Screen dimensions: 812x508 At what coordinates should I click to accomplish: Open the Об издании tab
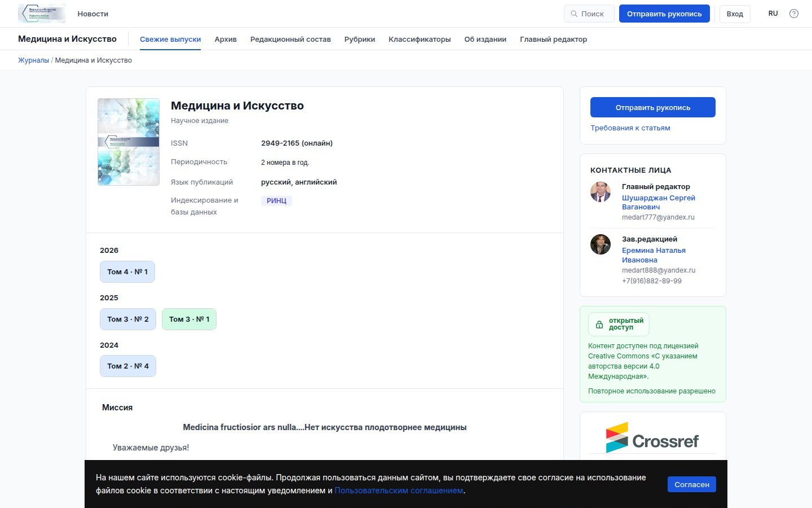coord(486,40)
